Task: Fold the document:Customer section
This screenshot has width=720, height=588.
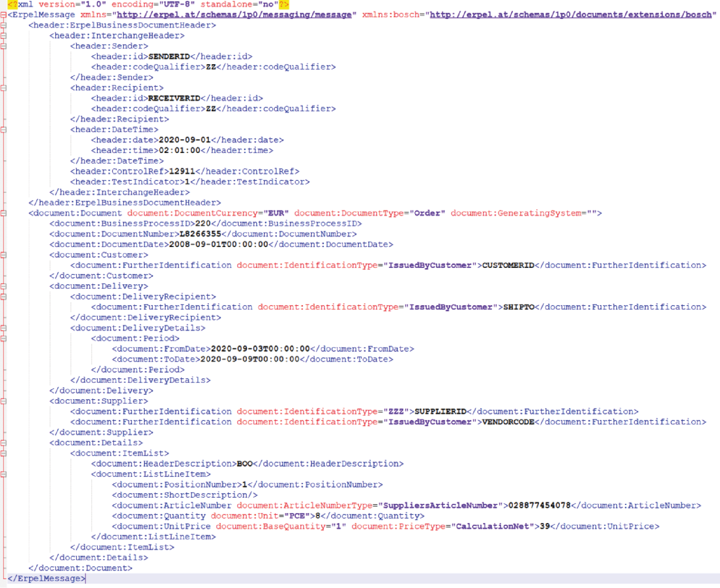Action: pyautogui.click(x=3, y=255)
